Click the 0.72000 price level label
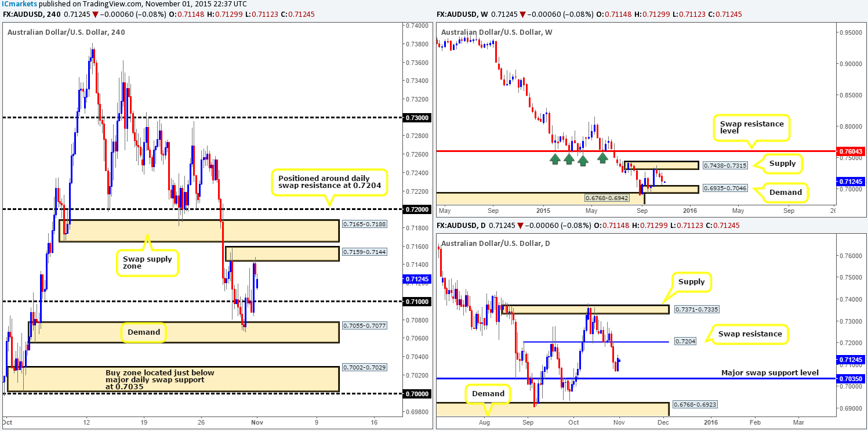The height and width of the screenshot is (431, 868). coord(417,209)
